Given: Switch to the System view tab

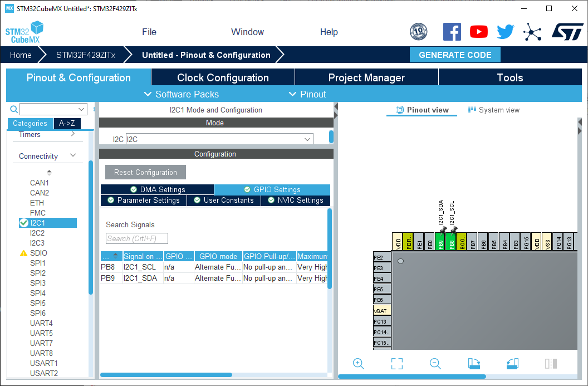Looking at the screenshot, I should [x=494, y=110].
